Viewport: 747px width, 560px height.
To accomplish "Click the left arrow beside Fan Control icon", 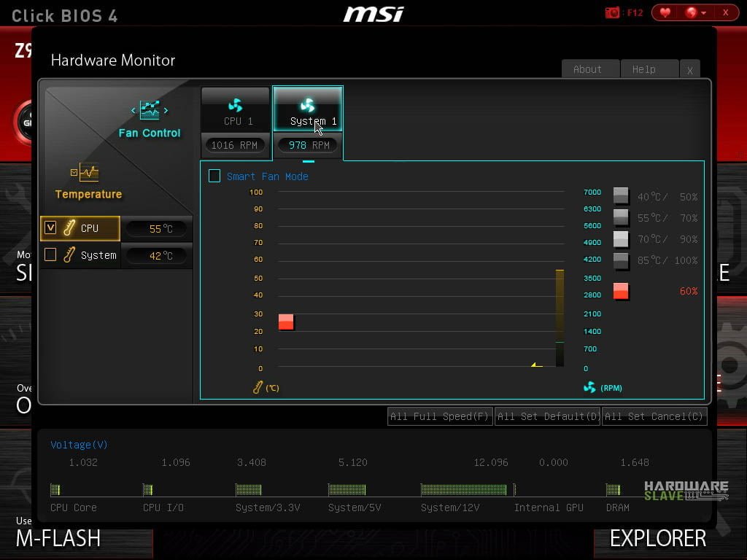I will click(x=133, y=111).
